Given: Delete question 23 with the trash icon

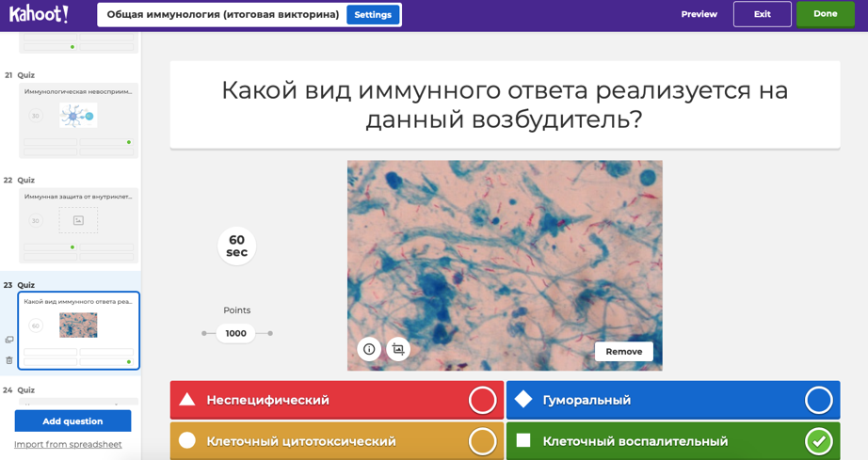Looking at the screenshot, I should point(9,360).
